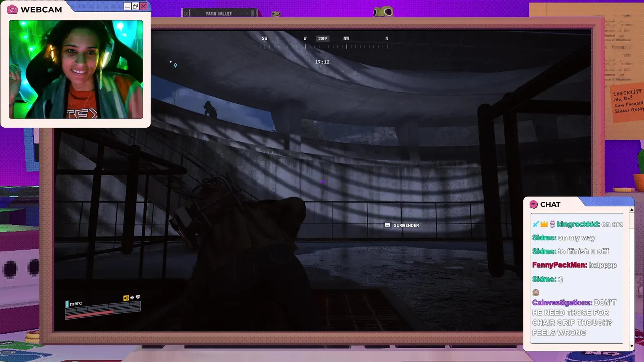Viewport: 644px width, 362px height.
Task: Click the frog figure atop the monitor frame
Action: 383,11
